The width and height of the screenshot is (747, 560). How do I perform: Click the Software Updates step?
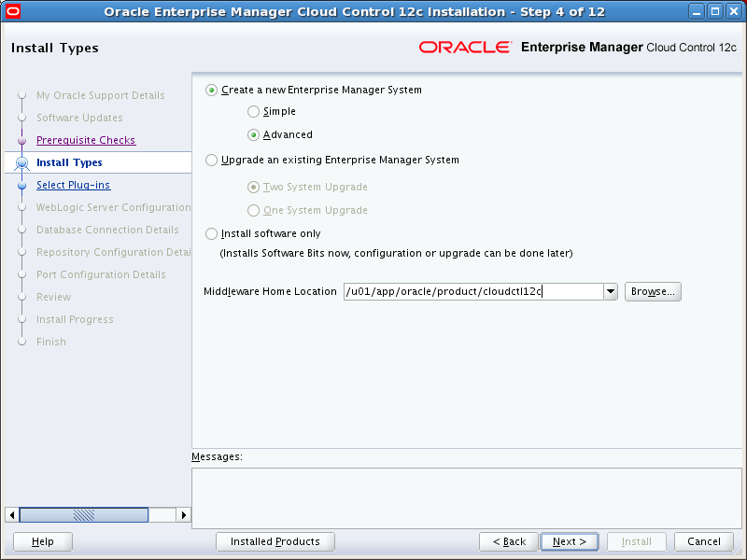[x=79, y=118]
